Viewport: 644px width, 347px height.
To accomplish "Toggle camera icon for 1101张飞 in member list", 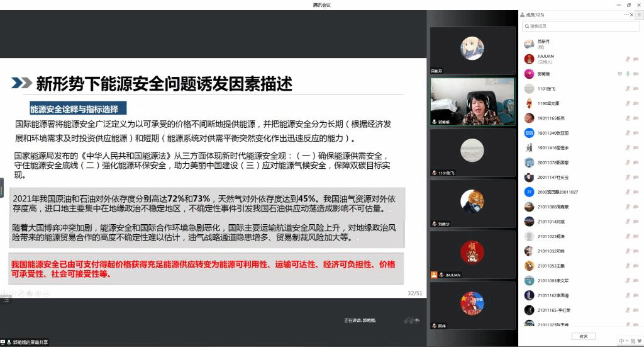I will pyautogui.click(x=636, y=88).
